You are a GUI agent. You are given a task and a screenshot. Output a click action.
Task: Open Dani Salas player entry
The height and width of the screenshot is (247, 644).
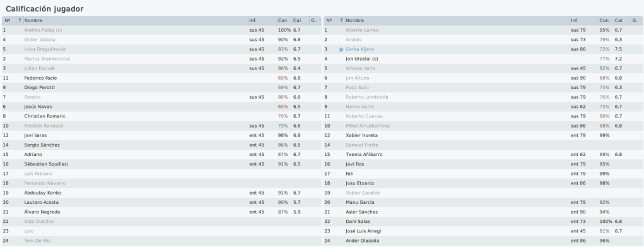tap(483, 222)
